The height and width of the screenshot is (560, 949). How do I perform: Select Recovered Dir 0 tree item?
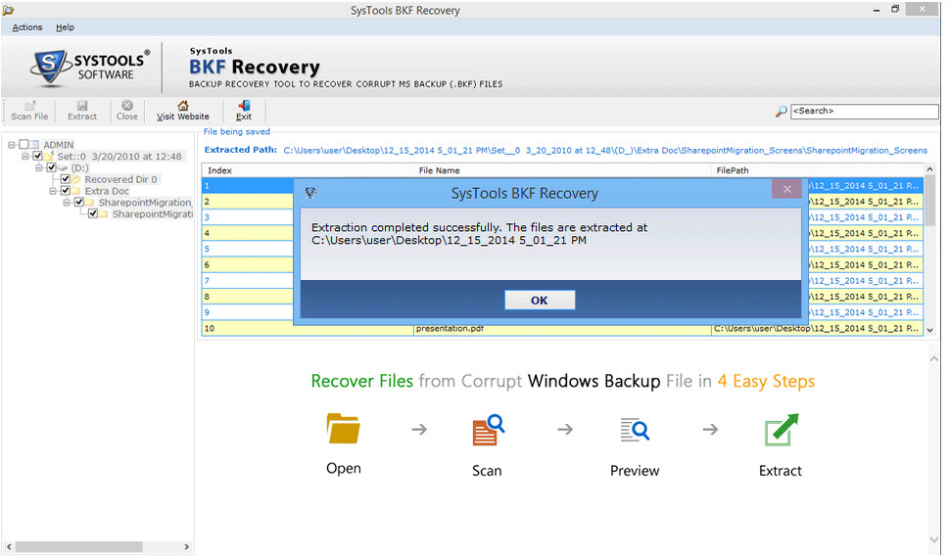tap(120, 179)
